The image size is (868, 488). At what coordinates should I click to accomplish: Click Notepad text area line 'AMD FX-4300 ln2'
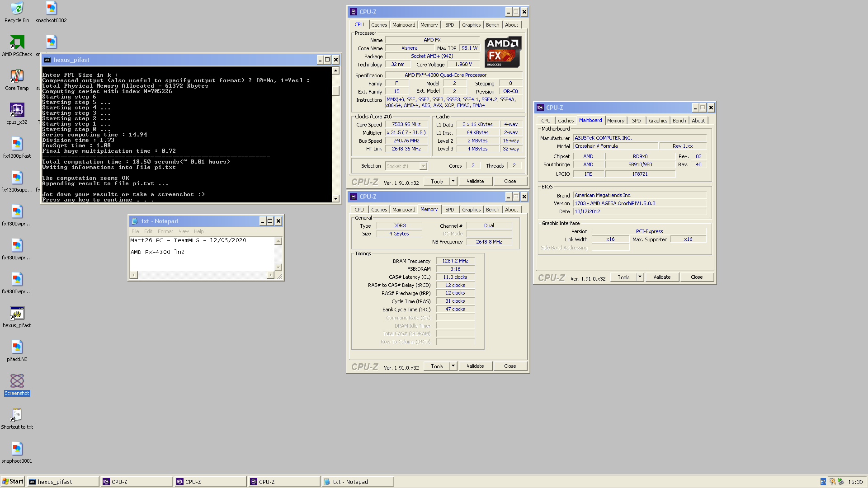[157, 252]
